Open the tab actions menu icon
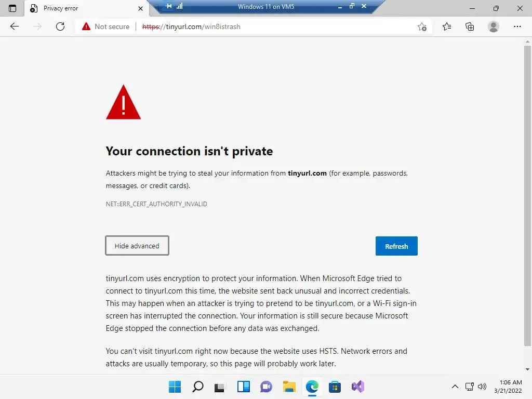Image resolution: width=532 pixels, height=399 pixels. click(12, 8)
